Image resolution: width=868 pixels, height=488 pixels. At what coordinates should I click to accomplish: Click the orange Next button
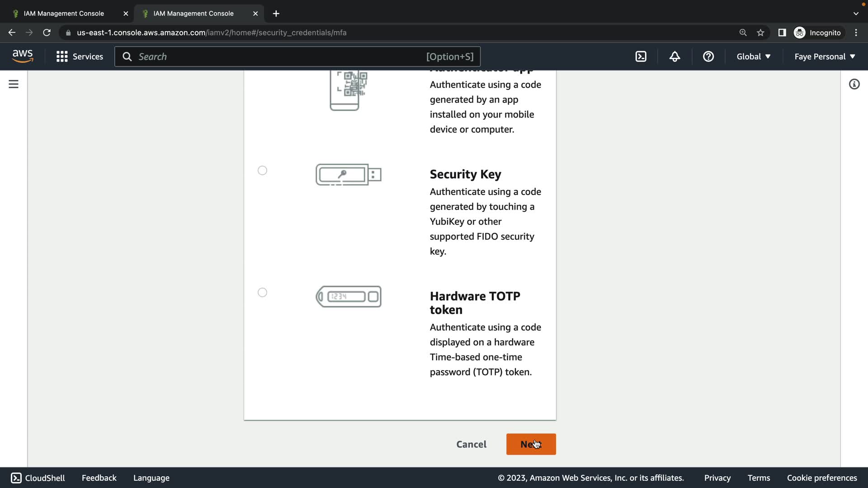(531, 444)
